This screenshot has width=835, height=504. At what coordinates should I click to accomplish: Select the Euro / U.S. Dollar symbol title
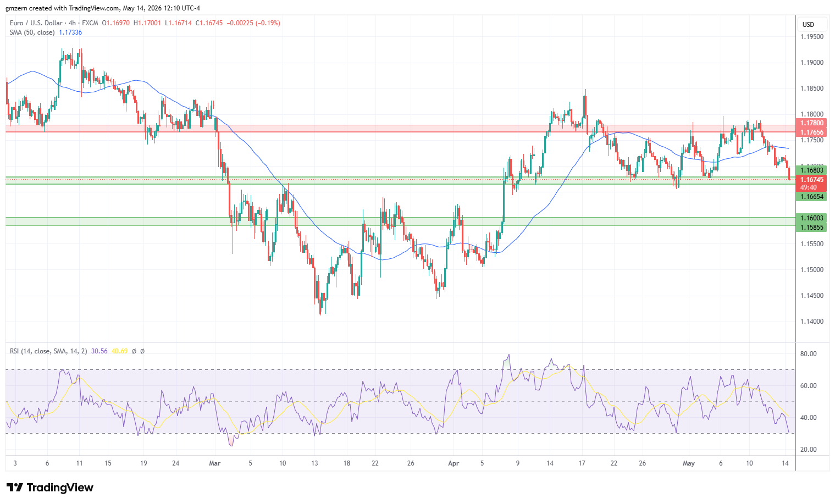37,23
